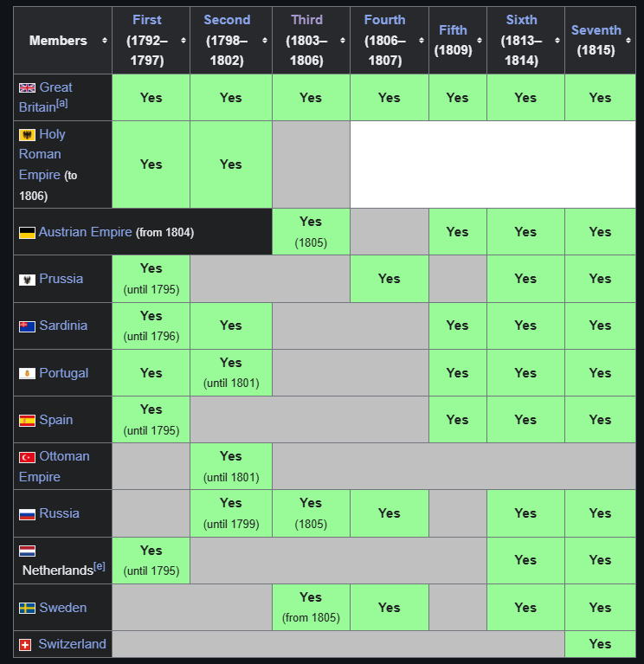Sort by Seventh coalition column arrows
Screen dimensions: 644x664
pyautogui.click(x=628, y=40)
